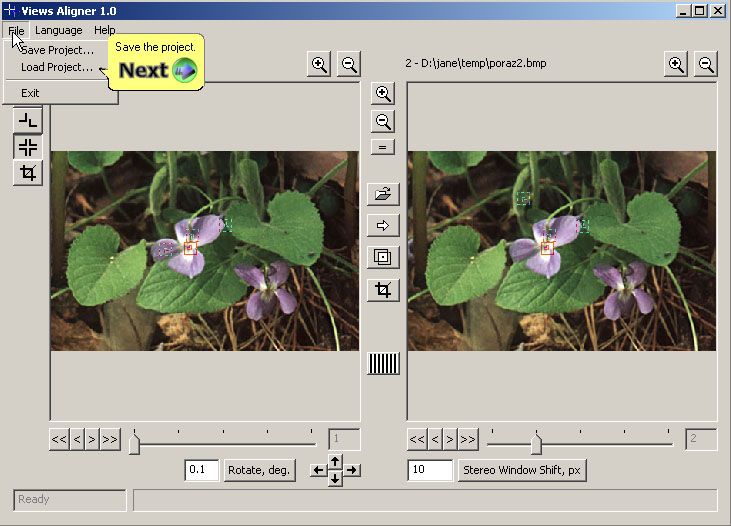Image resolution: width=731 pixels, height=526 pixels.
Task: Click the open folder icon in center toolbar
Action: pos(382,193)
